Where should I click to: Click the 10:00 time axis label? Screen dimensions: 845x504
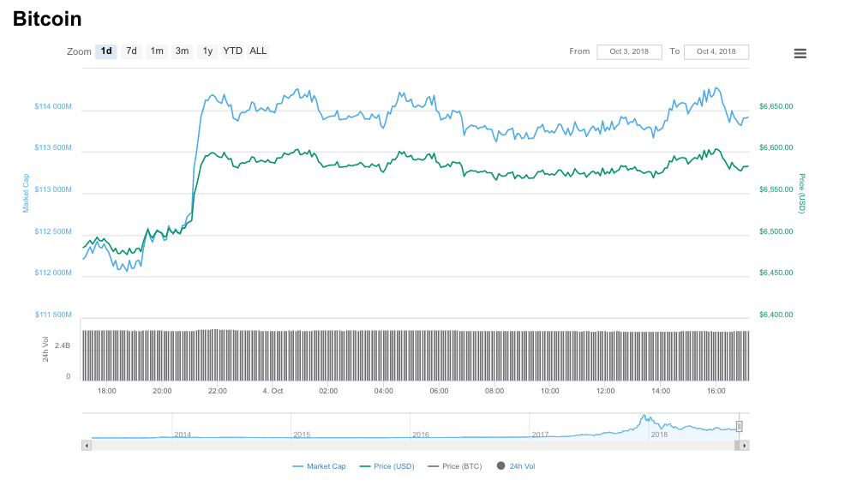[549, 391]
